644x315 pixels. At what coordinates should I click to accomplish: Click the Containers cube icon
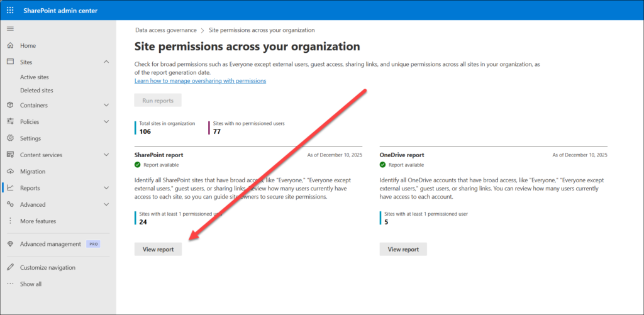pos(10,105)
